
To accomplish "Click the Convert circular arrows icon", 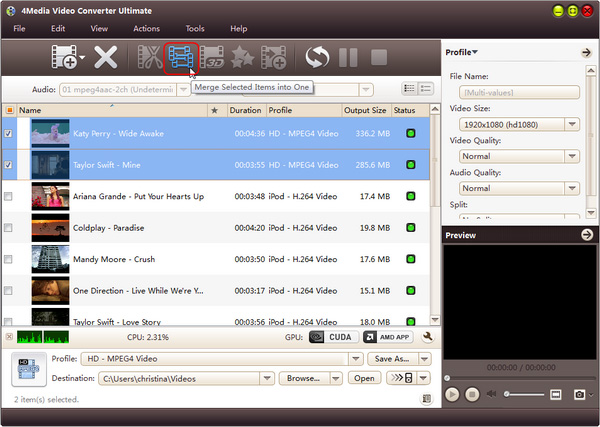I will point(317,59).
